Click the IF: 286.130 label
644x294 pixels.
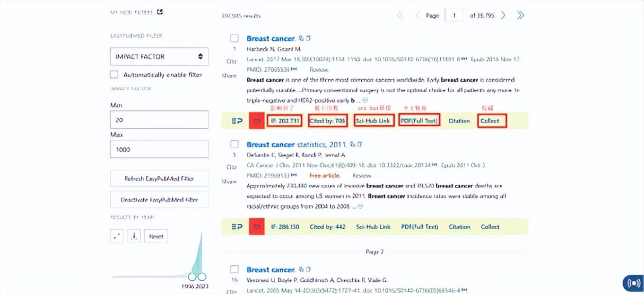click(x=285, y=227)
